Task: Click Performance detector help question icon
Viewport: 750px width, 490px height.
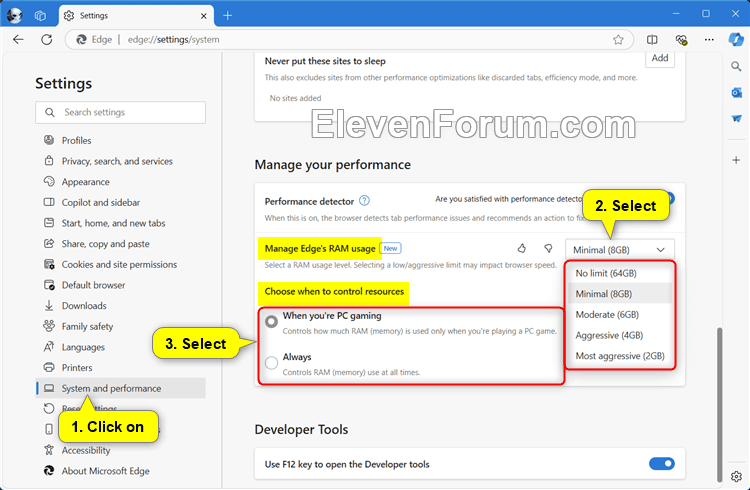Action: pos(364,200)
